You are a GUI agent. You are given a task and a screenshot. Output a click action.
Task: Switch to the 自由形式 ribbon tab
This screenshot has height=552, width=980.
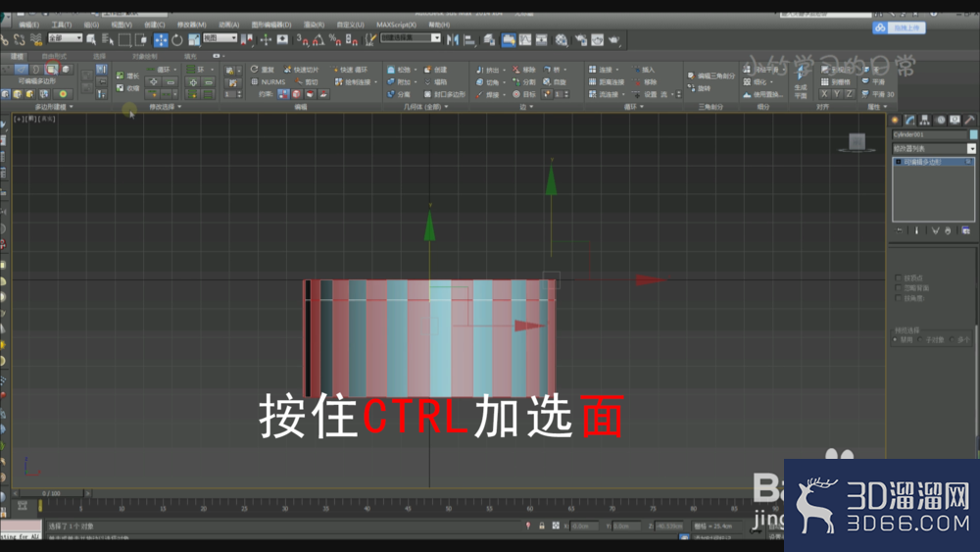coord(54,56)
